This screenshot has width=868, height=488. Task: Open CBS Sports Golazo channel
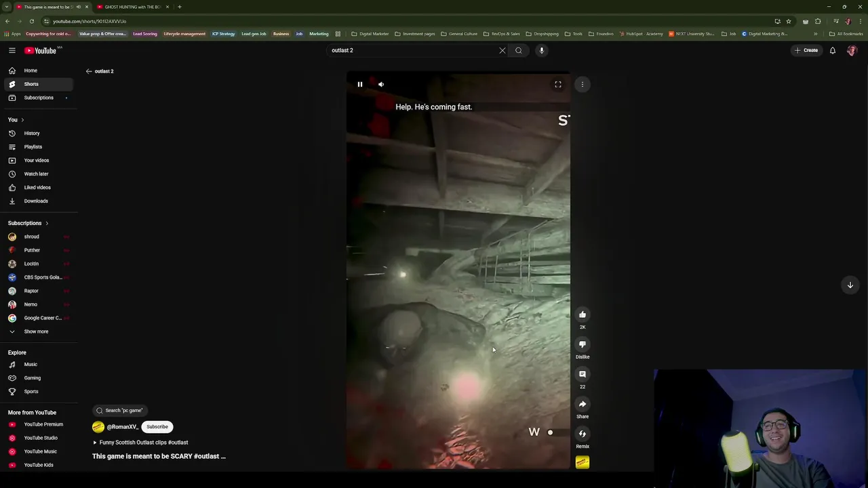(x=39, y=277)
